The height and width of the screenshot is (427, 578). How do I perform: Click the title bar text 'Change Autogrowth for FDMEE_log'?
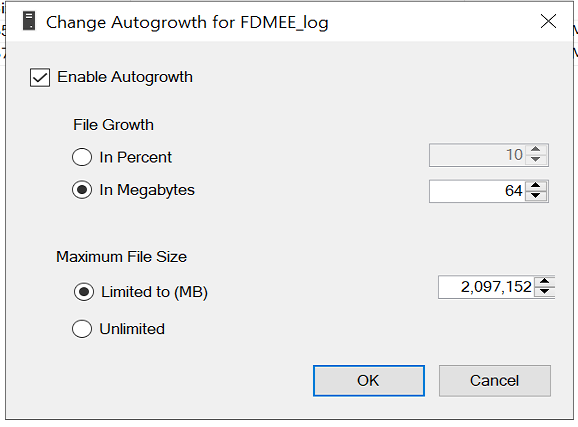point(187,22)
